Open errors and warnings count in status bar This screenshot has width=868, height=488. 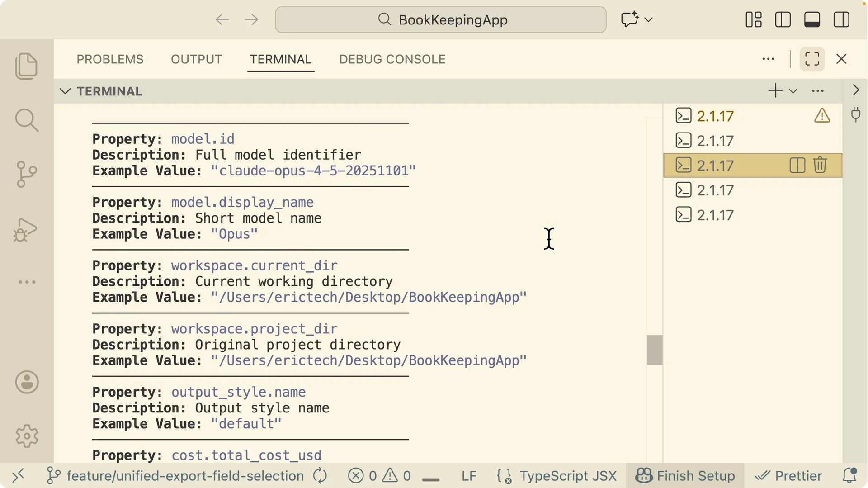click(380, 476)
